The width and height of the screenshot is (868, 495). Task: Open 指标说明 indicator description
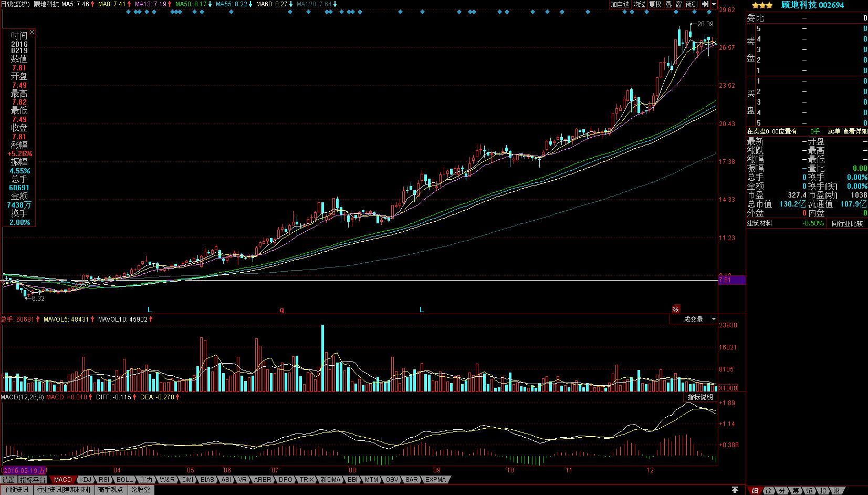tap(700, 397)
